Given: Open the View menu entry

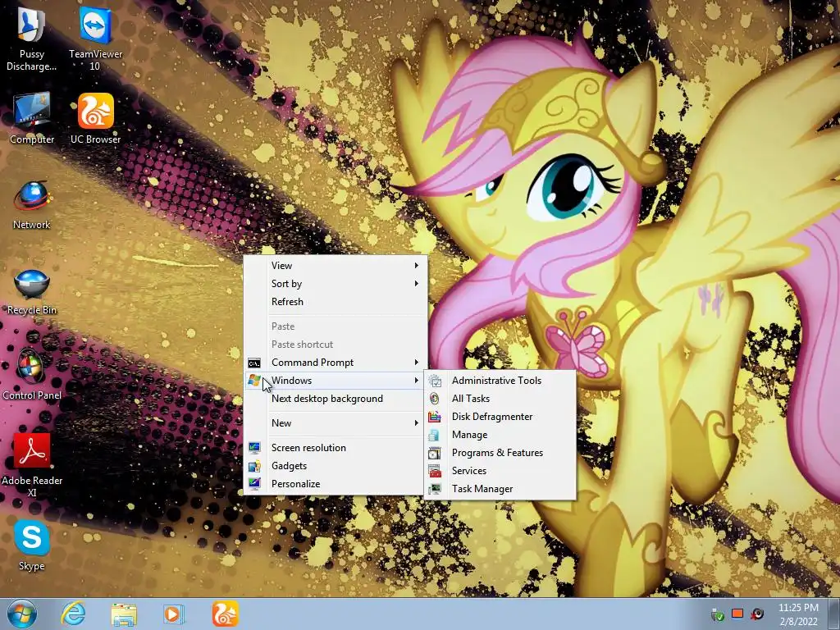Looking at the screenshot, I should (336, 266).
